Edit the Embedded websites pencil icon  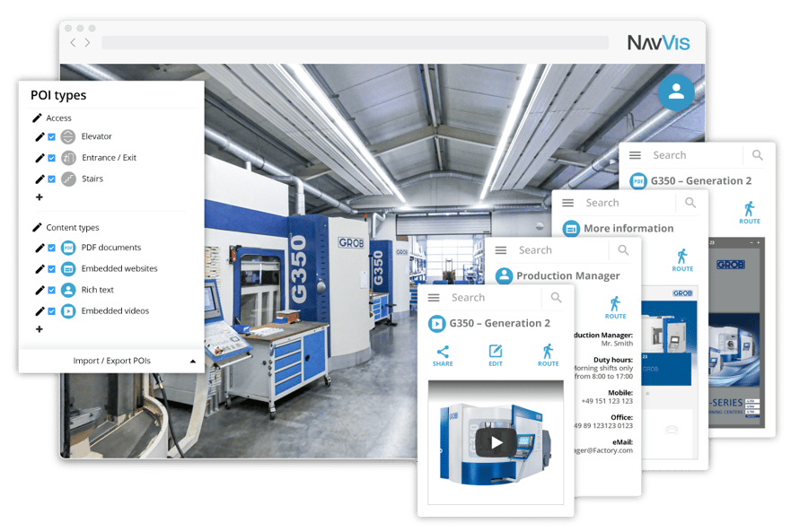click(40, 269)
